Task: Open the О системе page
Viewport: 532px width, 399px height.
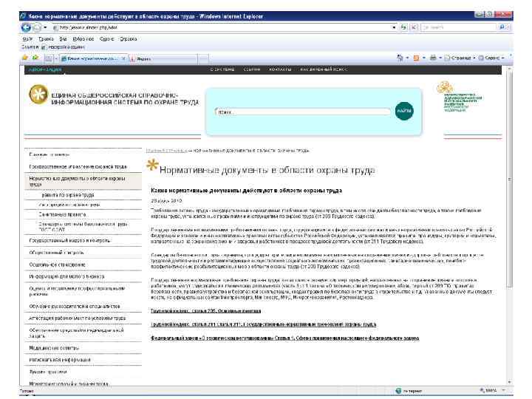Action: coord(222,69)
